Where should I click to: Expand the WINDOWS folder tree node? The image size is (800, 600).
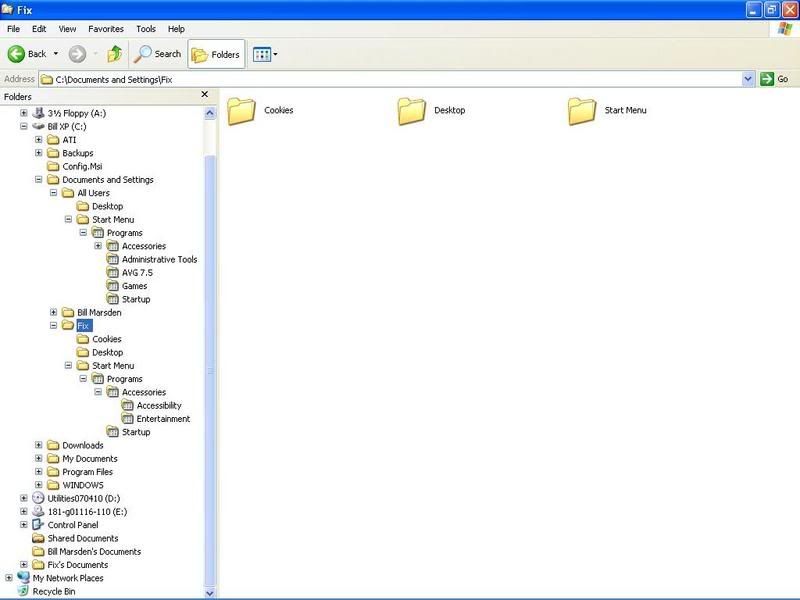tap(39, 485)
